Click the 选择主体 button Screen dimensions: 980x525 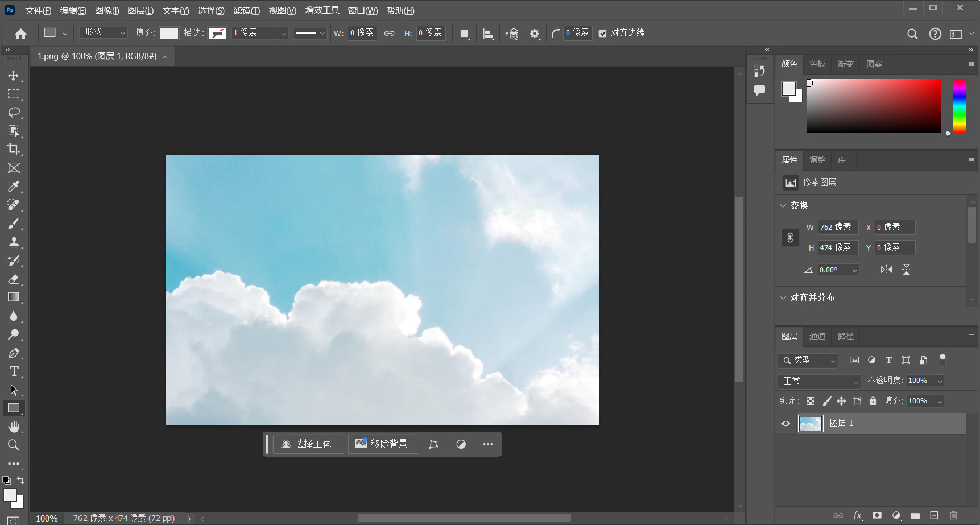(x=308, y=444)
